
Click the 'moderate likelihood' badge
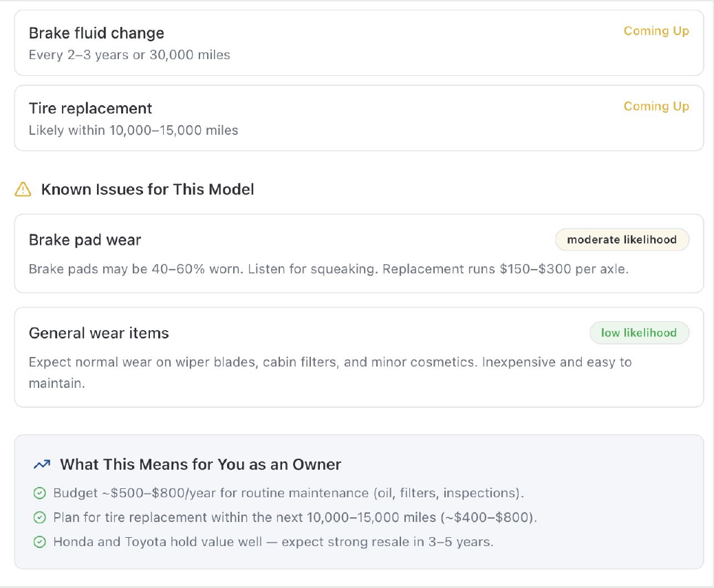(x=622, y=240)
